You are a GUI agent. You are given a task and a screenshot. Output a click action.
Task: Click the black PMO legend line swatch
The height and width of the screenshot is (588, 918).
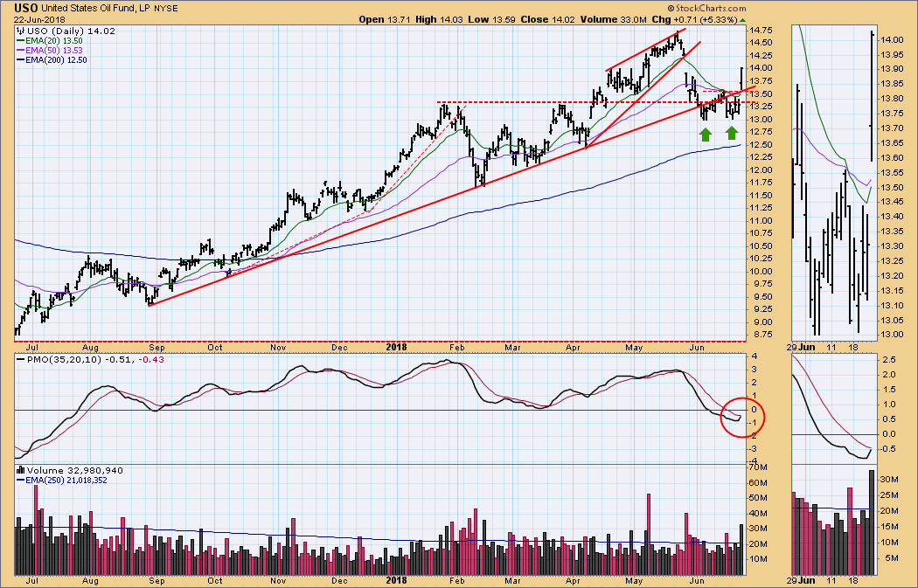pyautogui.click(x=20, y=359)
